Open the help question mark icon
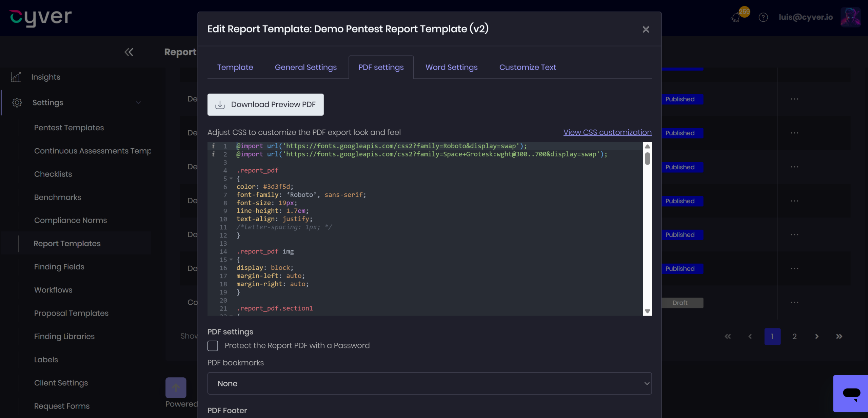868x418 pixels. pyautogui.click(x=763, y=17)
